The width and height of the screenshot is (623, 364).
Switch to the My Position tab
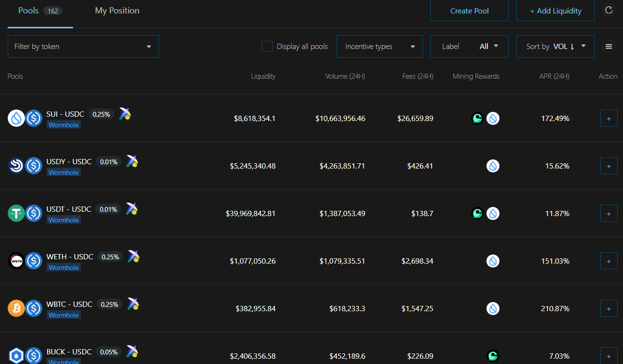tap(117, 11)
